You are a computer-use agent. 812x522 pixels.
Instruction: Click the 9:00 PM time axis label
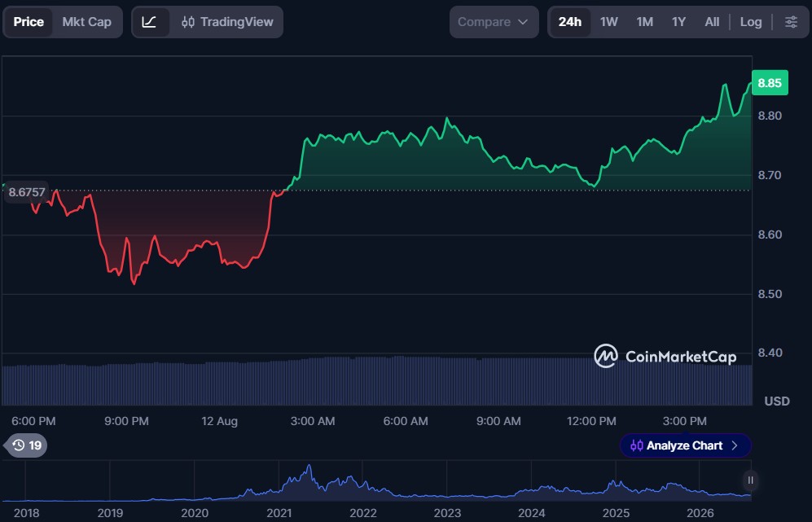126,421
